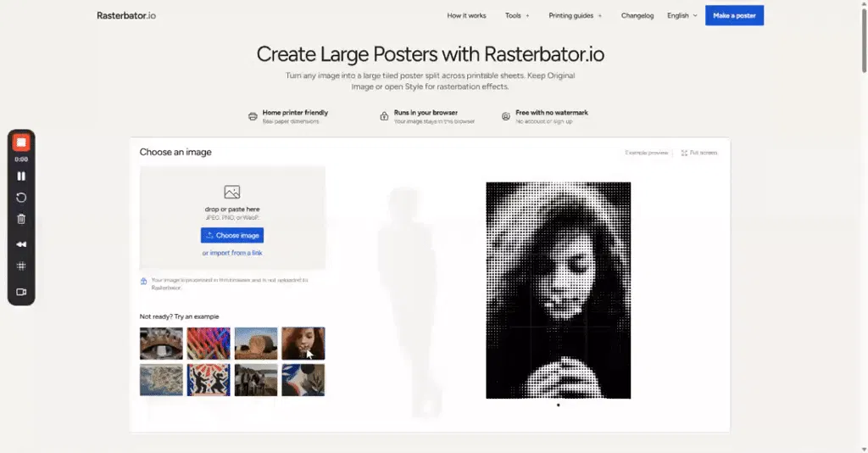The height and width of the screenshot is (453, 868).
Task: Click the Free with no watermark label
Action: point(551,113)
